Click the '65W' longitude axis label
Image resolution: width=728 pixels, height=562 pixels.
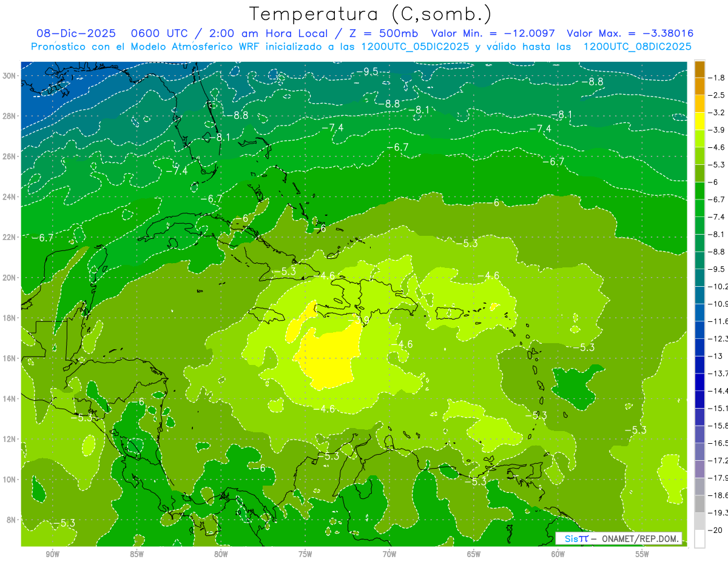click(474, 554)
